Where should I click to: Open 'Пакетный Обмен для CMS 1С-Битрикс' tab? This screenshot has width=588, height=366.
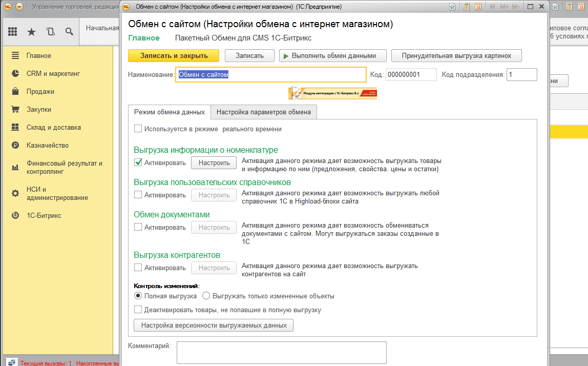pyautogui.click(x=243, y=38)
